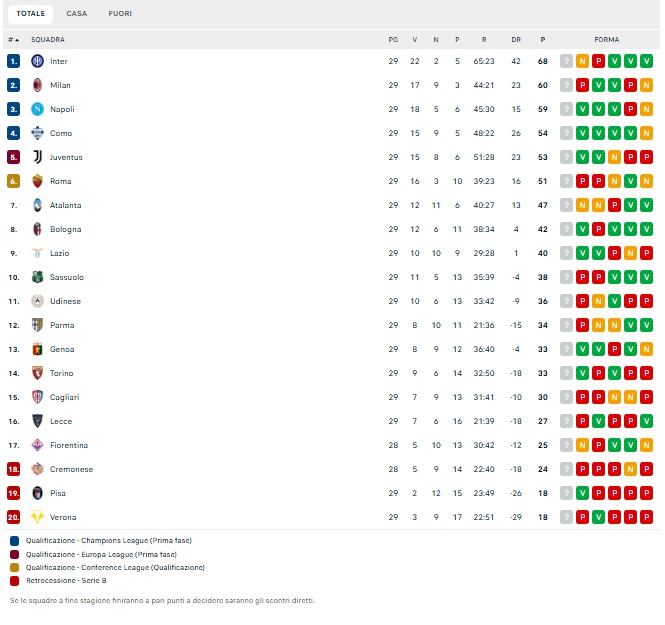Screen dimensions: 665x625
Task: Open the Fiorentina team link
Action: 69,445
